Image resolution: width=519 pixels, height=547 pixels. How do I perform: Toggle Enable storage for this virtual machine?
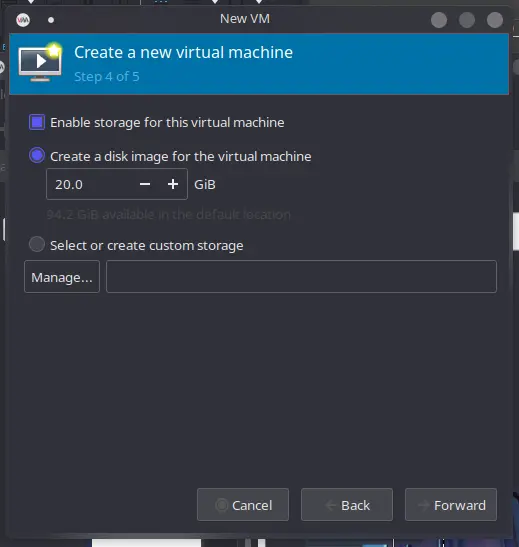tap(37, 122)
